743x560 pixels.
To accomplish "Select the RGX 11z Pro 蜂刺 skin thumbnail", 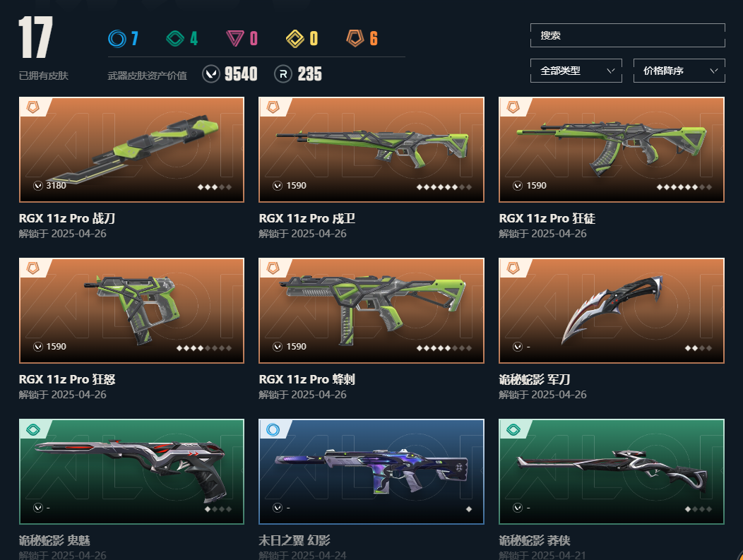I will (371, 311).
